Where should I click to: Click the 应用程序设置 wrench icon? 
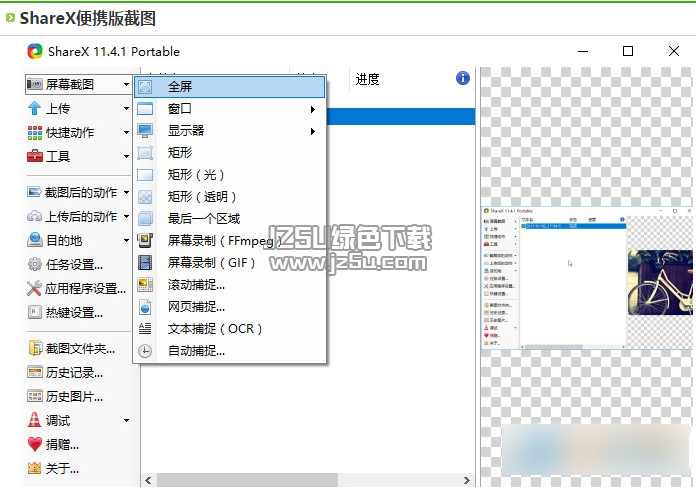34,288
